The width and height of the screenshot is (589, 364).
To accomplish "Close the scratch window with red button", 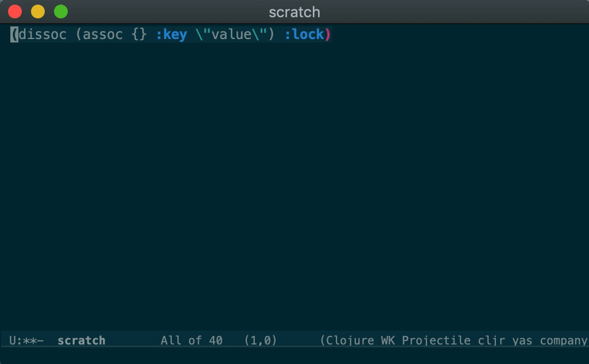I will (15, 11).
